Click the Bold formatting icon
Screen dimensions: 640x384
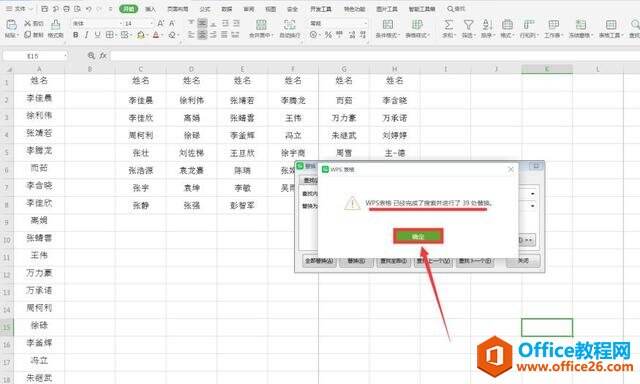click(x=76, y=35)
